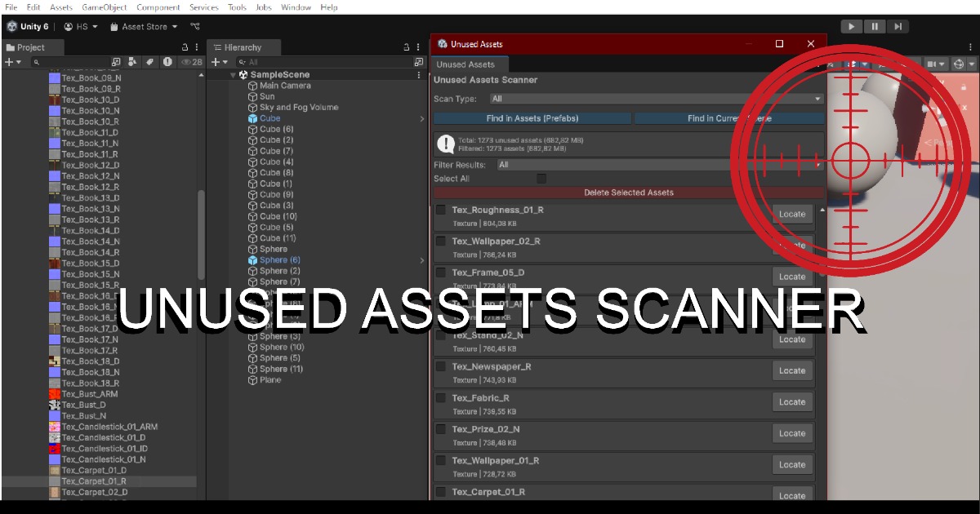Image resolution: width=980 pixels, height=514 pixels.
Task: Open the Window menu
Action: click(296, 7)
